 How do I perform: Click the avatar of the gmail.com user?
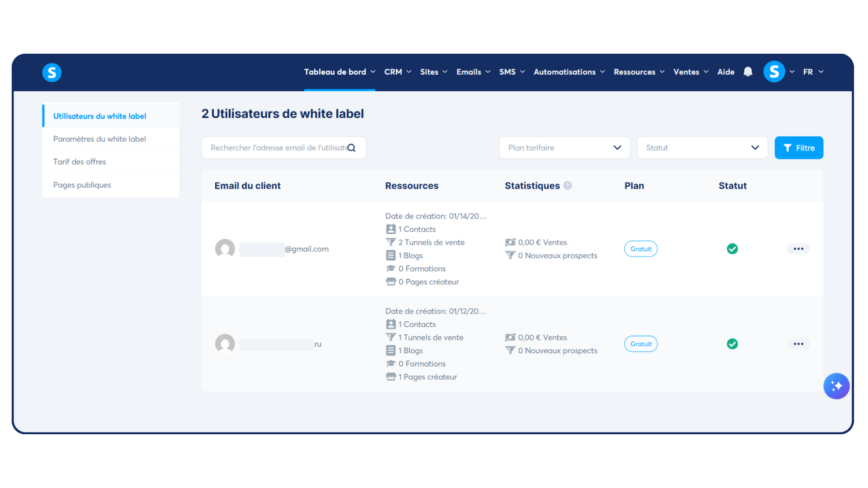(x=225, y=249)
